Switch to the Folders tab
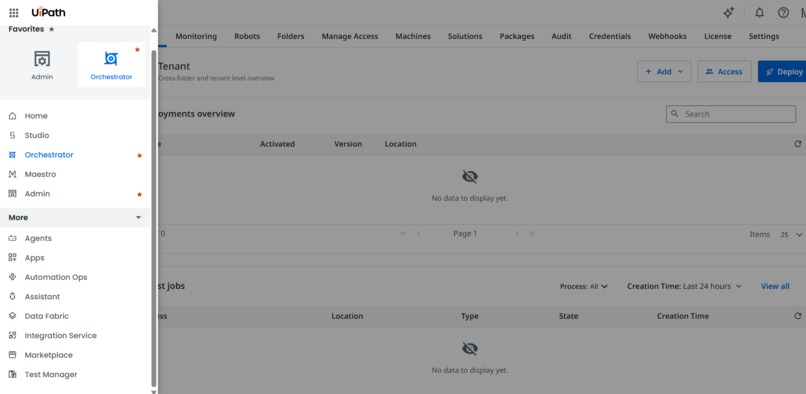This screenshot has height=394, width=806. (x=290, y=36)
